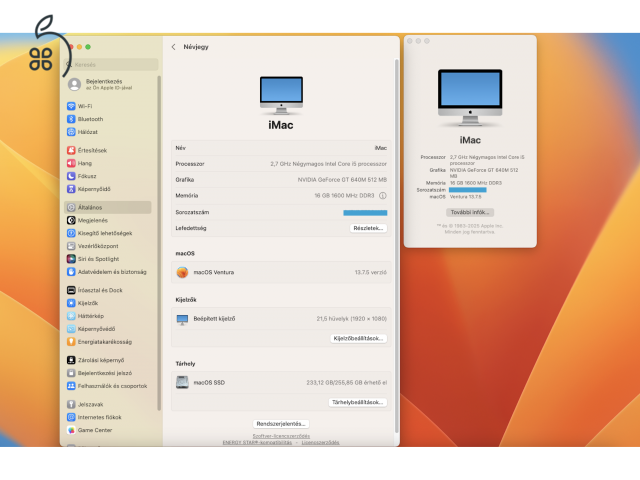640x480 pixels.
Task: Click the memory info icon
Action: [382, 196]
